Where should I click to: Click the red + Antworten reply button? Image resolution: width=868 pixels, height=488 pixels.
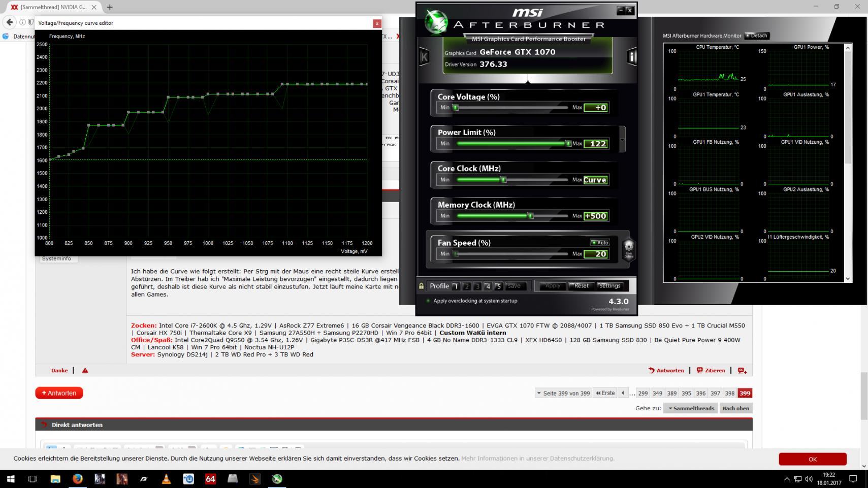[59, 393]
